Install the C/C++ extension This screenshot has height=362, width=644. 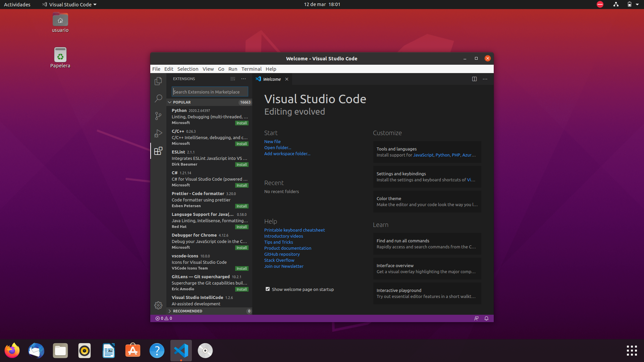coord(241,144)
